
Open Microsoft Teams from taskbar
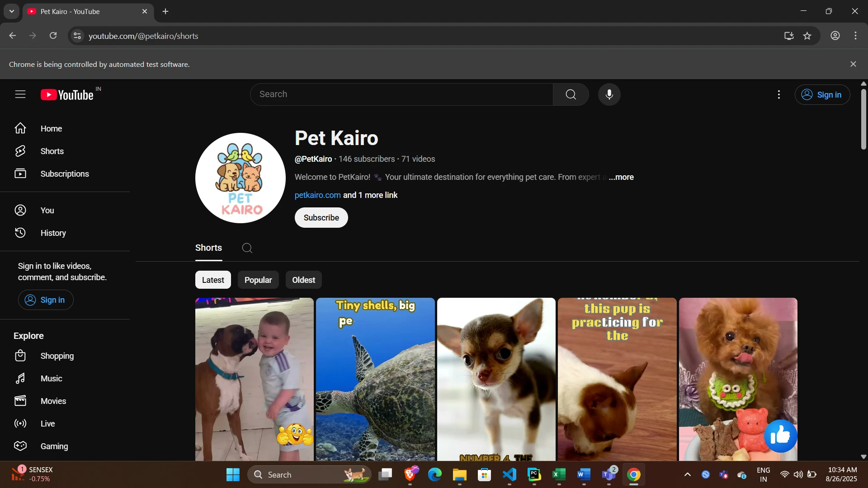(609, 475)
